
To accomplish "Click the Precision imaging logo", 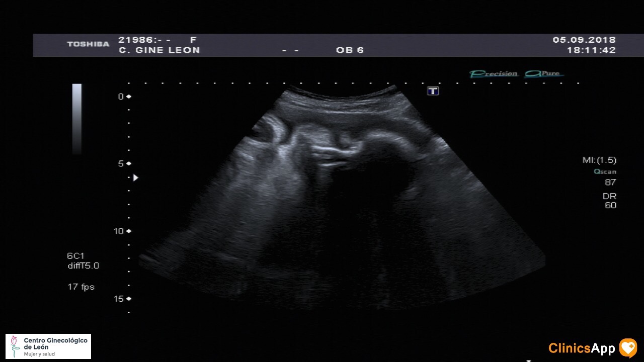I will click(494, 74).
